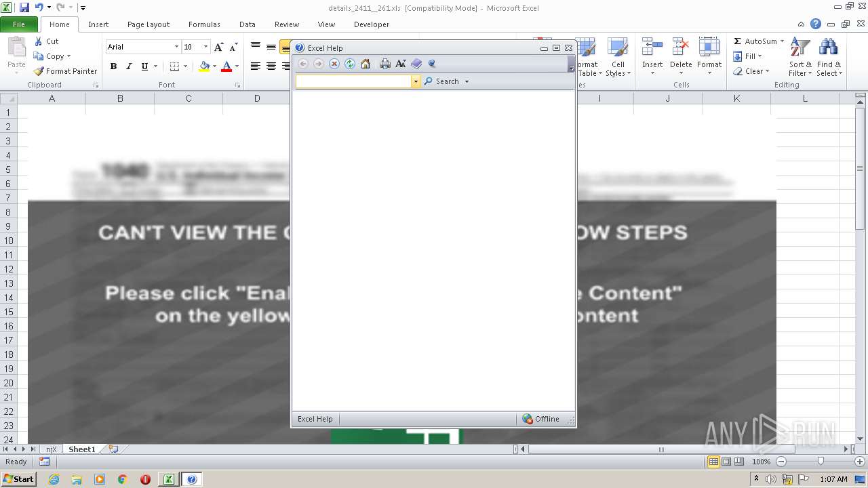Click the Clear button in Editing

tap(751, 71)
